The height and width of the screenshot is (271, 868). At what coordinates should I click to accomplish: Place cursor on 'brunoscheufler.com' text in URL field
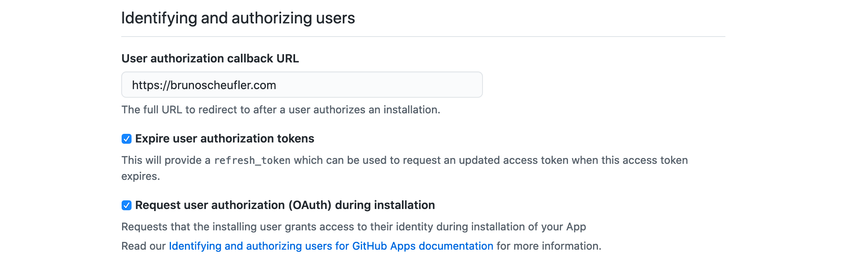[x=223, y=85]
